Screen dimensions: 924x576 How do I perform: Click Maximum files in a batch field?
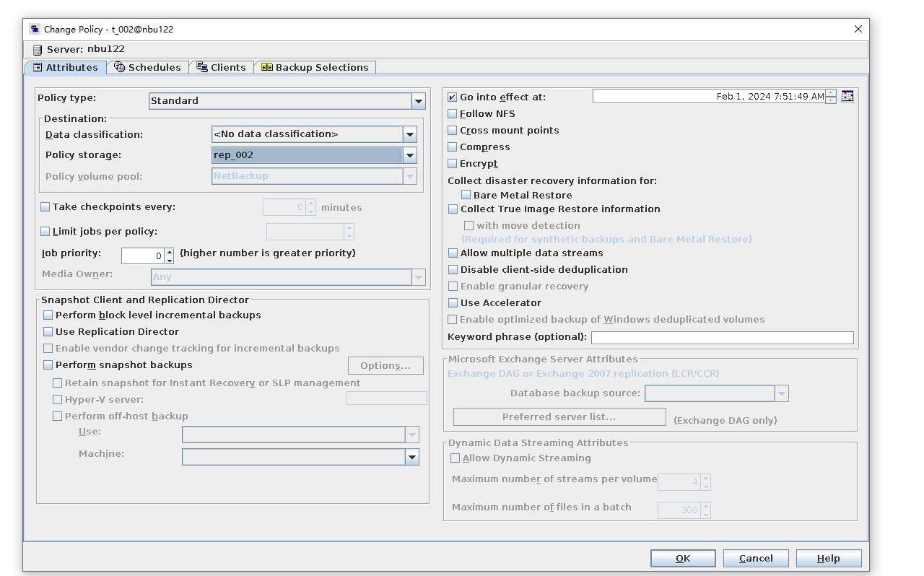point(679,510)
